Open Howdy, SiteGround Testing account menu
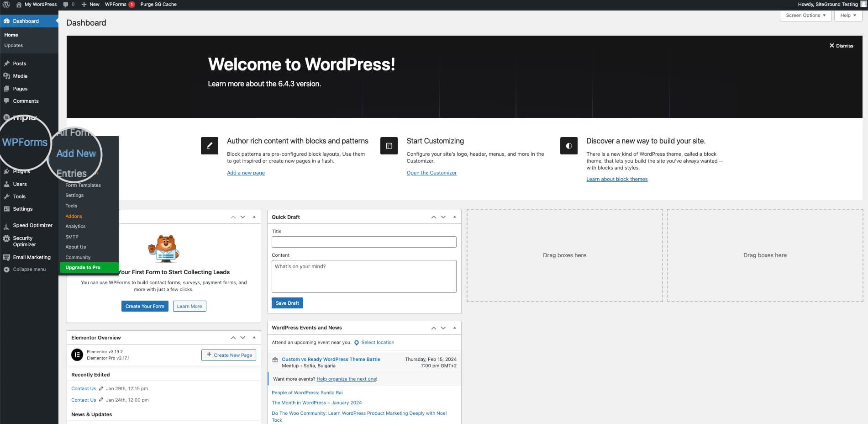 coord(831,5)
